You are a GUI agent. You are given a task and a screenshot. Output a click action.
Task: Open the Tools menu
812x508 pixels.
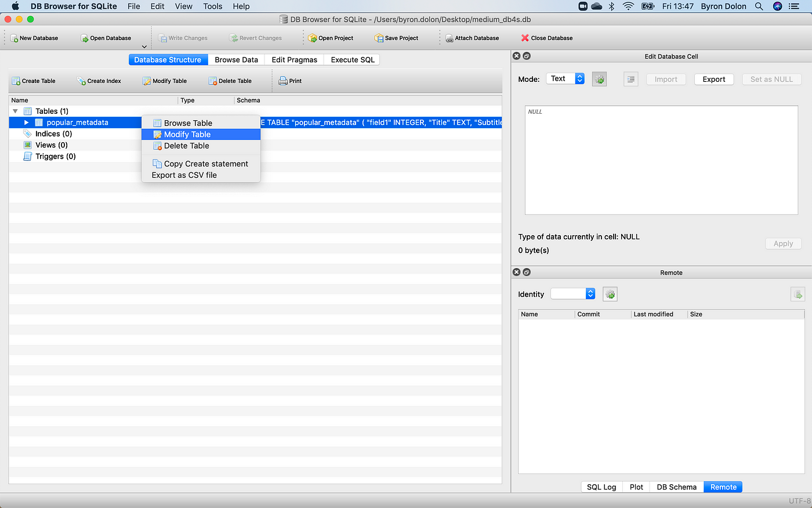click(213, 6)
